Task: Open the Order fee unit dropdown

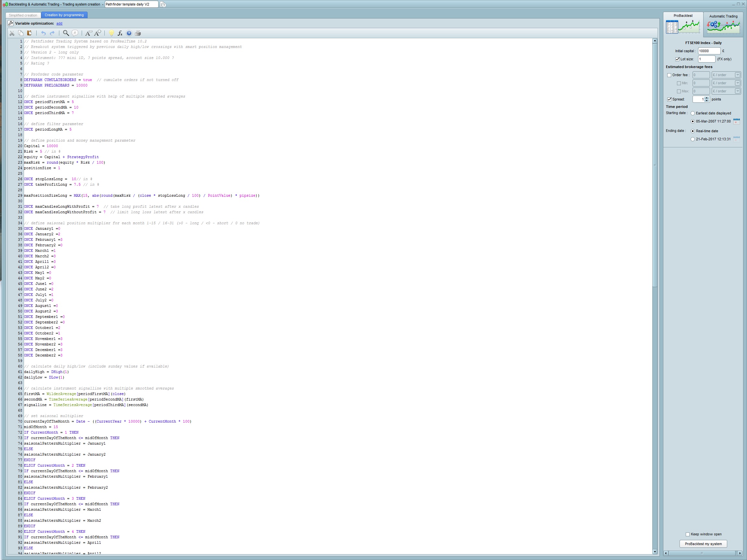Action: pos(737,75)
